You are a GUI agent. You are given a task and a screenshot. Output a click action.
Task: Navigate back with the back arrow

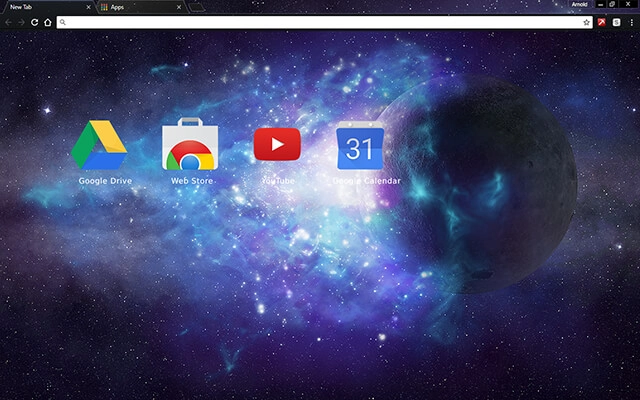(x=9, y=22)
